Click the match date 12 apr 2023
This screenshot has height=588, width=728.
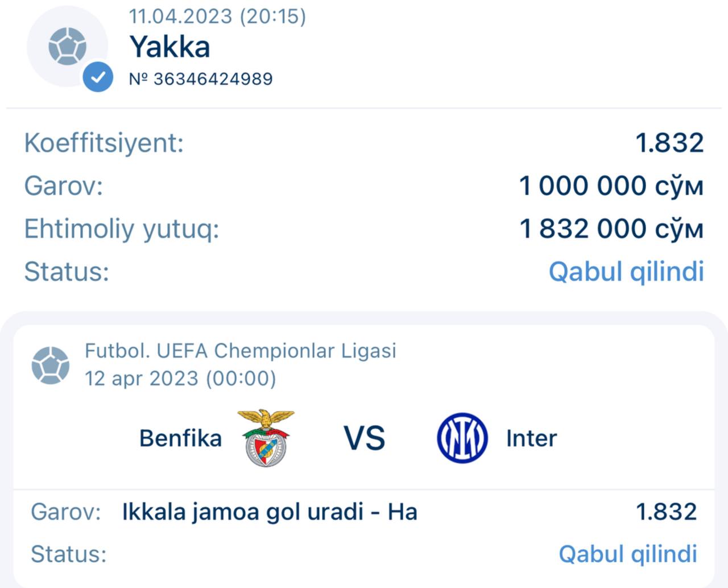pyautogui.click(x=180, y=379)
